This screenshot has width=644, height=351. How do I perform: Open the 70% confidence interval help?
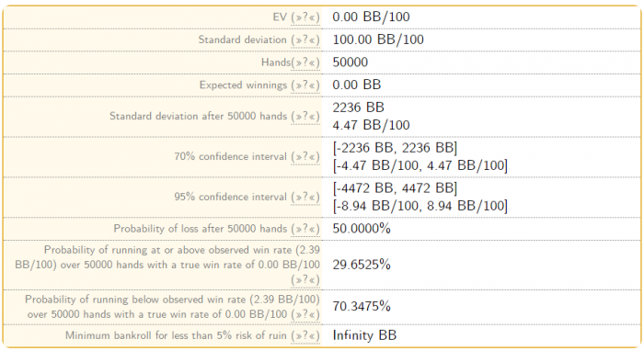point(305,156)
